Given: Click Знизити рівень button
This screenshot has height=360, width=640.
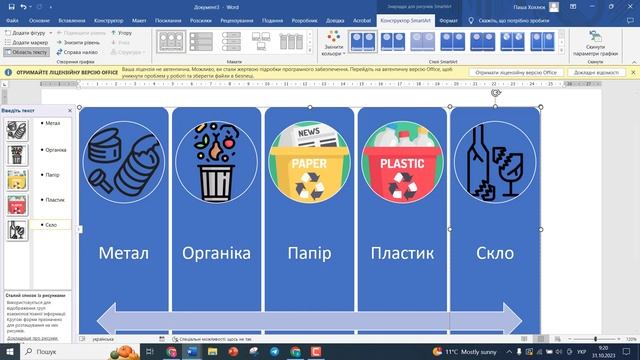Looking at the screenshot, I should pyautogui.click(x=78, y=42).
